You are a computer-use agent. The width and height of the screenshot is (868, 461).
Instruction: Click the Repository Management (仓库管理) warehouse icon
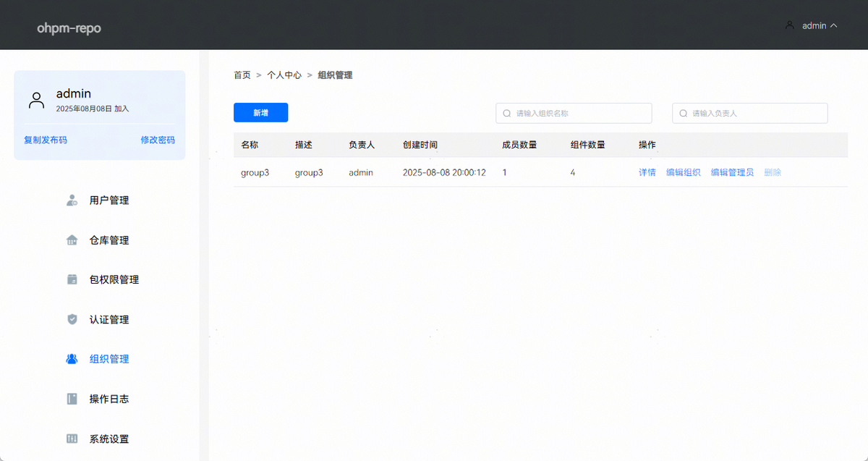pyautogui.click(x=72, y=240)
